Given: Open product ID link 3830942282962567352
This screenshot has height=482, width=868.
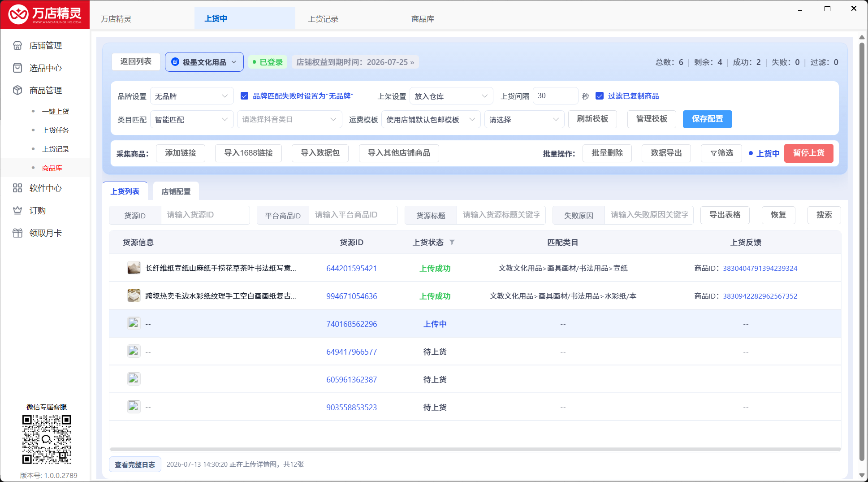Looking at the screenshot, I should point(760,296).
